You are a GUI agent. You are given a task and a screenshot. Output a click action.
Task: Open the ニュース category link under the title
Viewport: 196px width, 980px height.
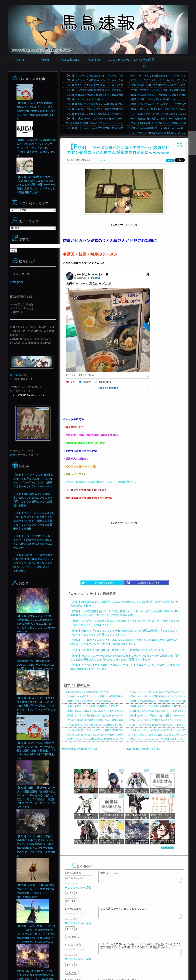(x=101, y=160)
